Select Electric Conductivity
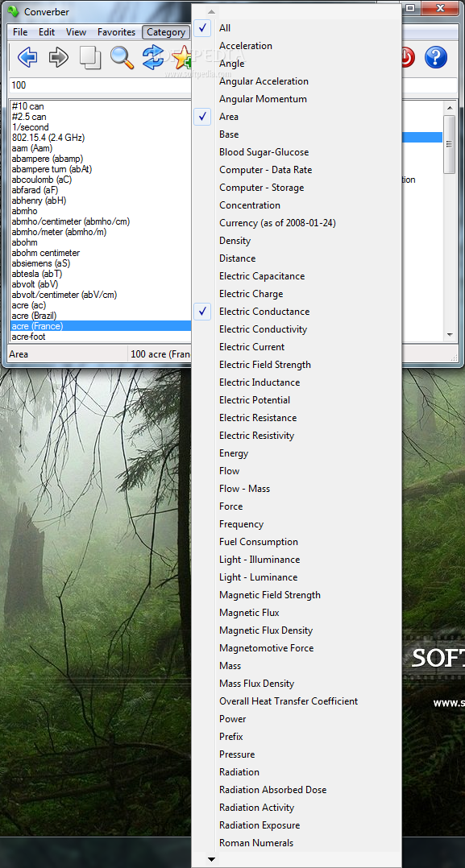Screen dimensions: 465x868 [x=297, y=329]
